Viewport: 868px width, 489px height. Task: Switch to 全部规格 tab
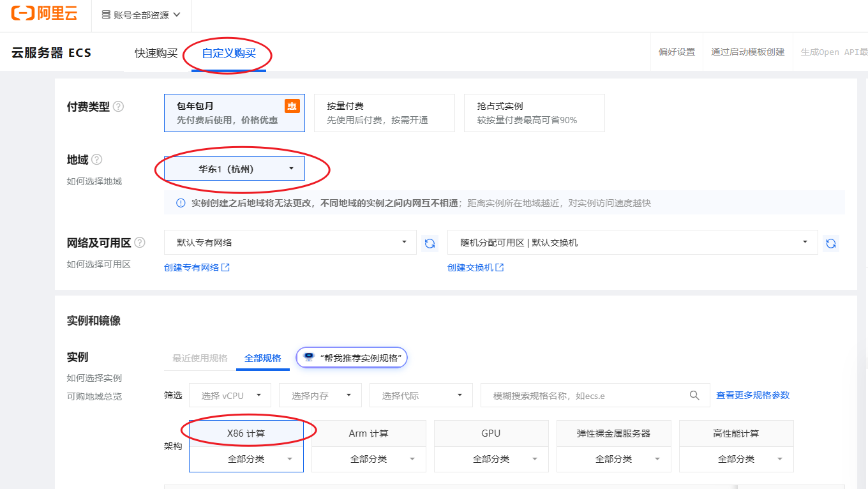click(x=263, y=358)
